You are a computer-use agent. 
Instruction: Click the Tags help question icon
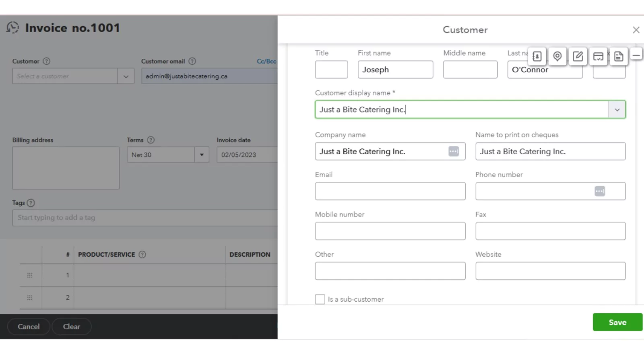(x=31, y=203)
